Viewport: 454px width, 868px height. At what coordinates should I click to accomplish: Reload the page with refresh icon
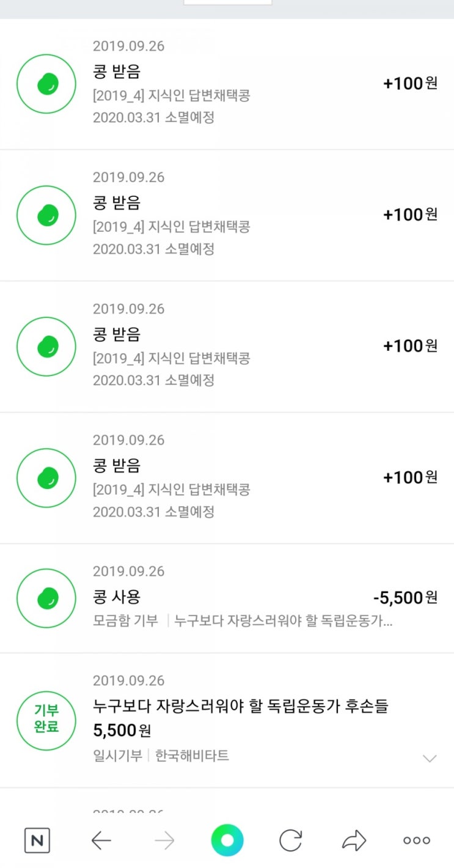pos(290,840)
